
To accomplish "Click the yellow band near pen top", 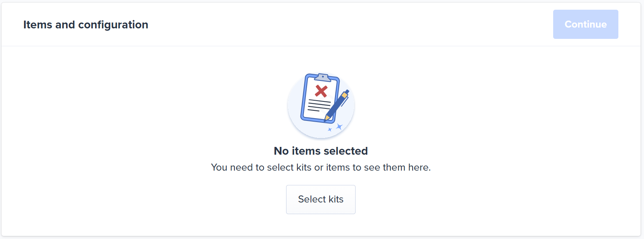I will [x=344, y=95].
